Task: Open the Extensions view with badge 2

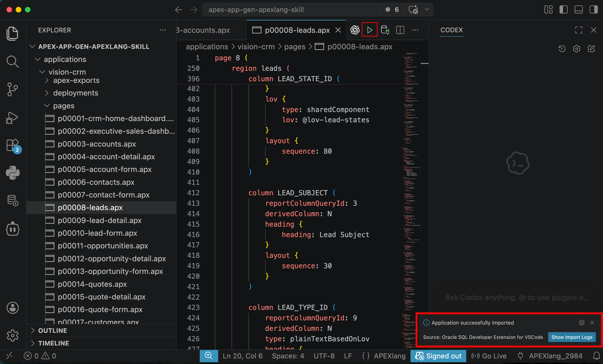Action: pos(13,145)
